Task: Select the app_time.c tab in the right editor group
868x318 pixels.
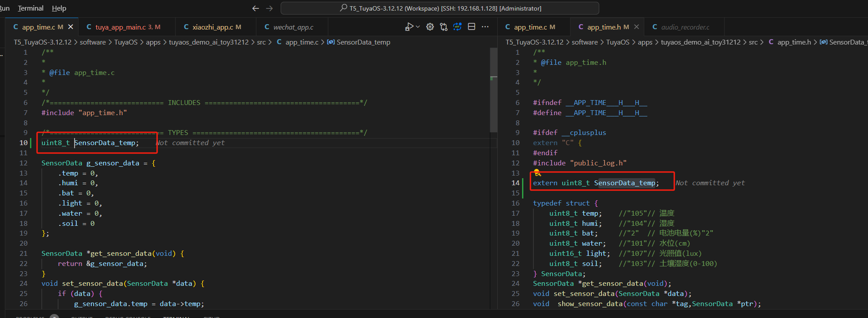Action: (534, 27)
